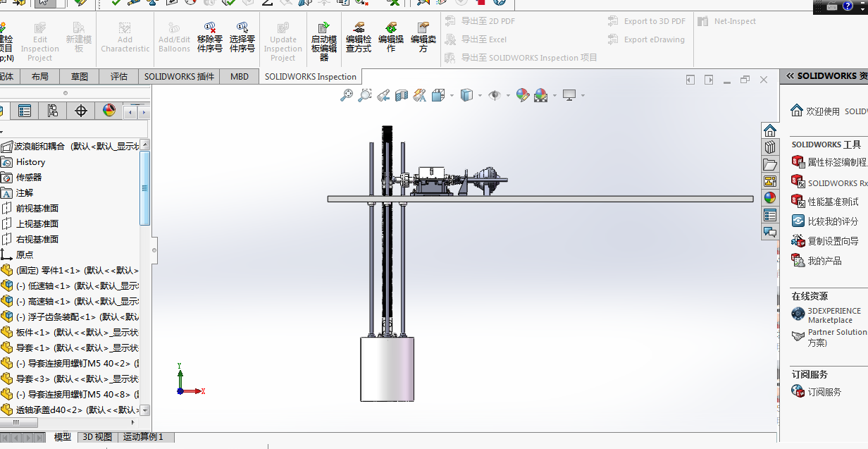
Task: Open 我的产品 link
Action: pos(824,261)
